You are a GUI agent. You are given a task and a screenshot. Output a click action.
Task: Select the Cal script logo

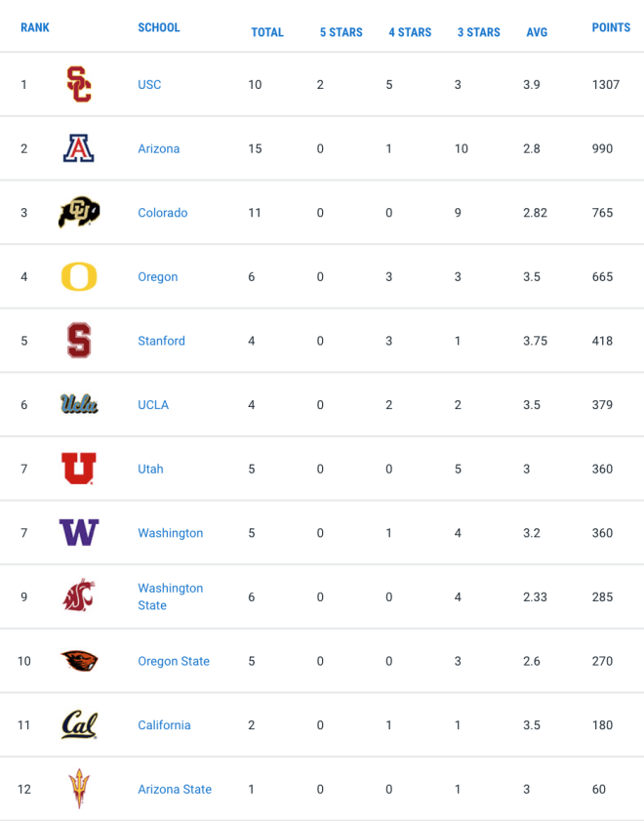coord(79,724)
